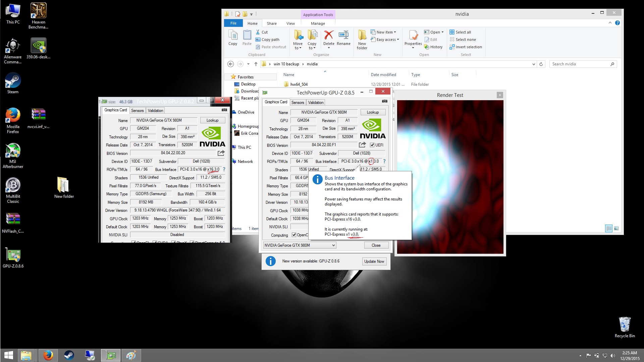The image size is (644, 362).
Task: Open Sensors tab in GPU-Z 0.8.2
Action: tap(137, 111)
